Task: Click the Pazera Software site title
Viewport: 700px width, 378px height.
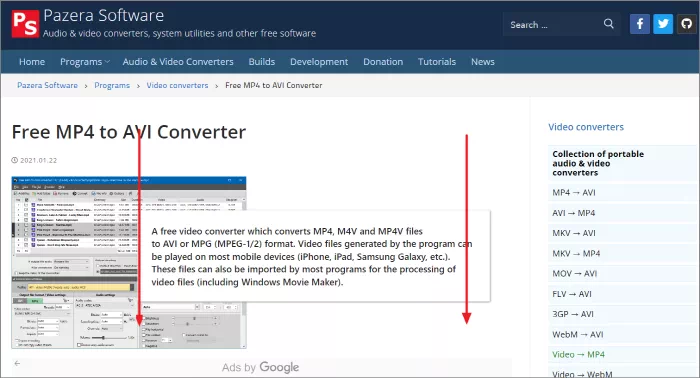Action: (x=104, y=16)
